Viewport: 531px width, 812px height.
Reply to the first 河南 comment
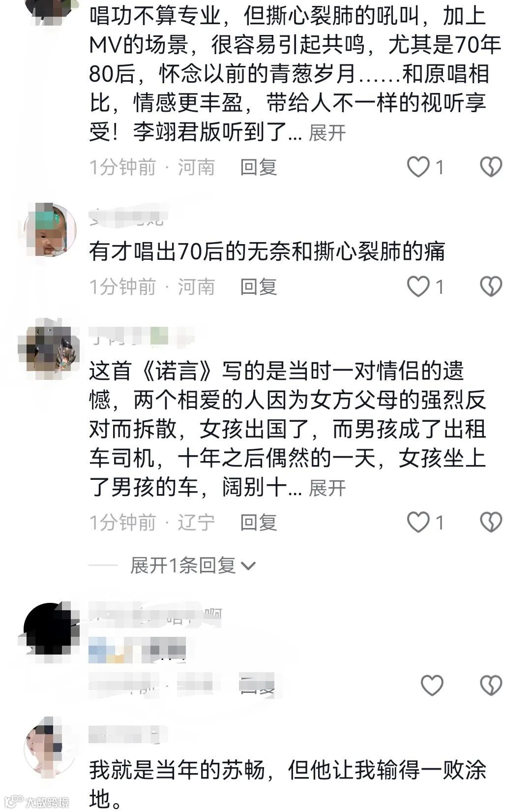click(259, 167)
